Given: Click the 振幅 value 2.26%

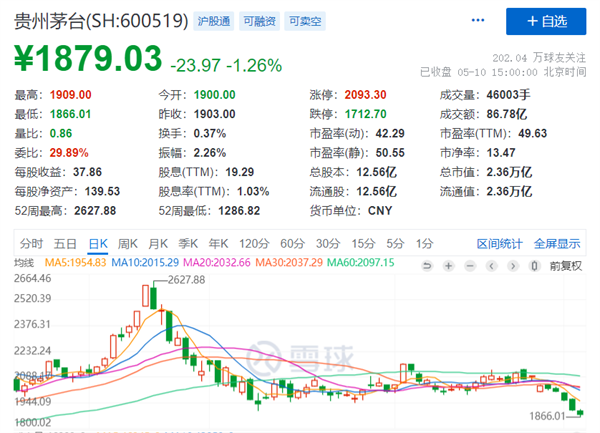Looking at the screenshot, I should 210,153.
